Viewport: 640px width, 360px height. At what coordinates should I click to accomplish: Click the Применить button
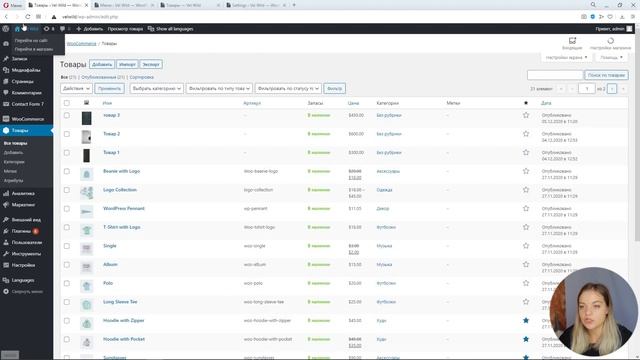coord(109,89)
